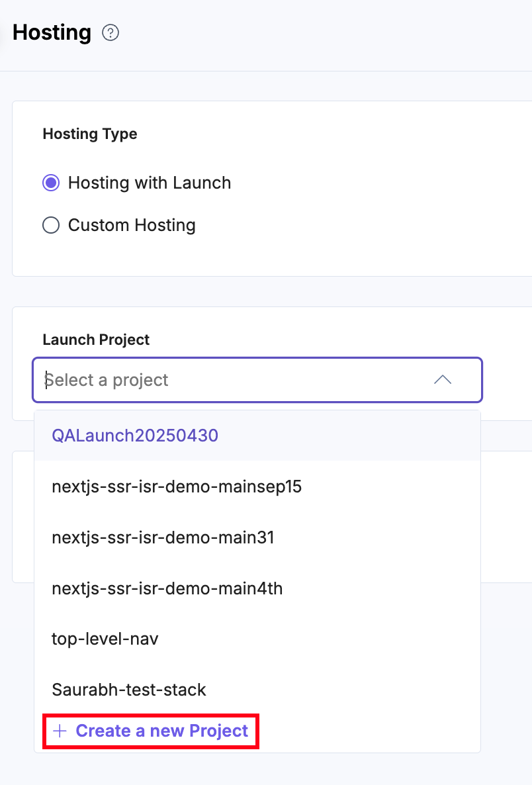Click the card partly hidden behind the dropdown
532x785 pixels.
(506, 516)
